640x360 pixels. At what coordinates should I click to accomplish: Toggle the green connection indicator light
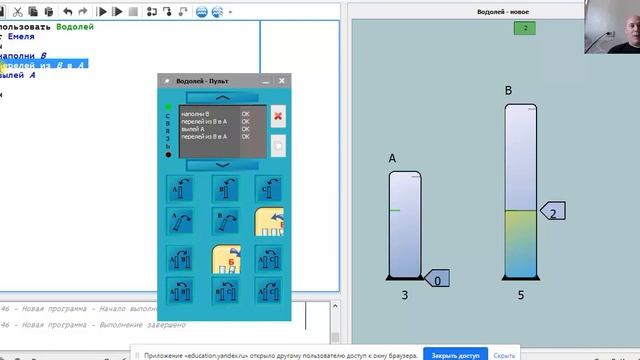click(168, 107)
